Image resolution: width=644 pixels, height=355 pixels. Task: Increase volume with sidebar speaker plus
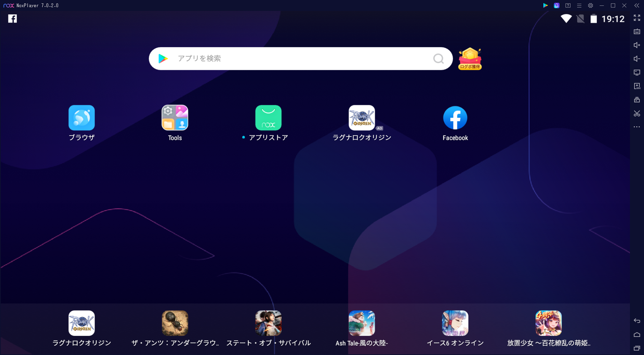(637, 45)
